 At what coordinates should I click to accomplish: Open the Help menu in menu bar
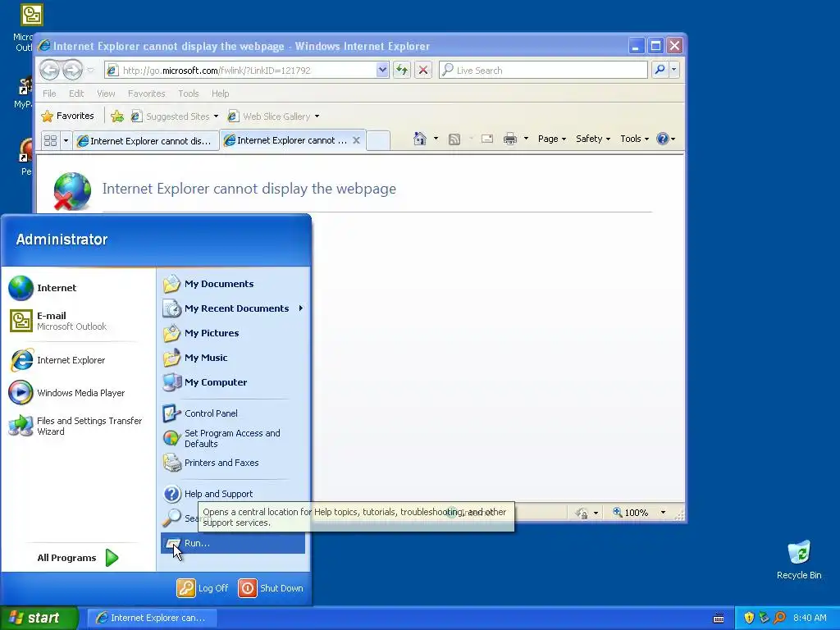pos(220,94)
